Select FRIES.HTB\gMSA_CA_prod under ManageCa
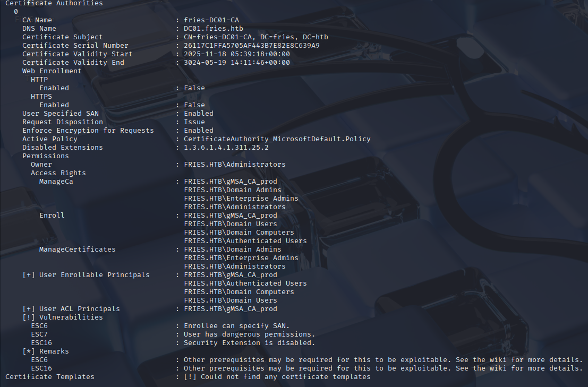Screen dimensions: 588x387 click(231, 181)
